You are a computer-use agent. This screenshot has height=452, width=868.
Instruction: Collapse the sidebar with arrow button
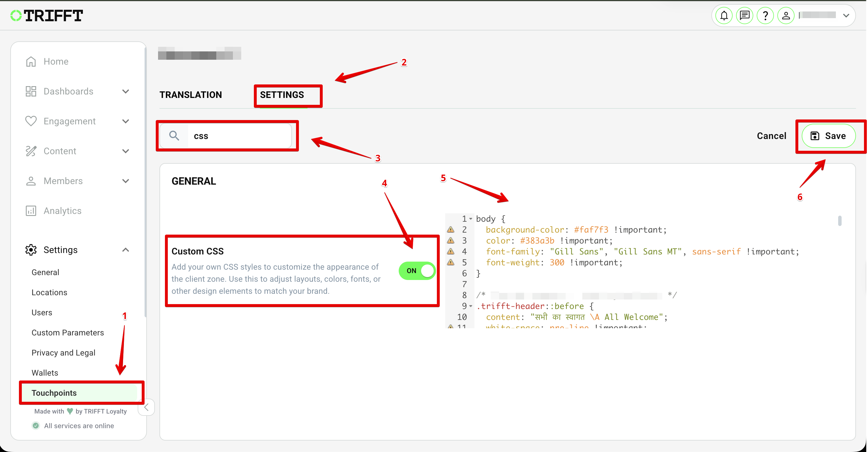pyautogui.click(x=146, y=407)
